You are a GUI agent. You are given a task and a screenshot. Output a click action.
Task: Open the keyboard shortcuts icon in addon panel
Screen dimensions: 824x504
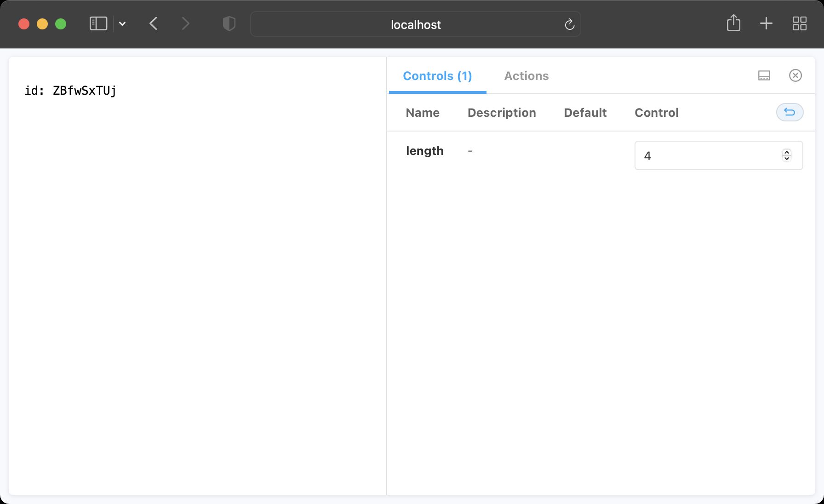click(x=764, y=75)
